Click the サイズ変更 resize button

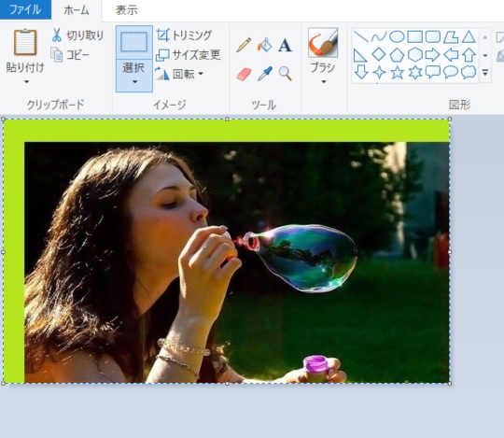tap(189, 55)
